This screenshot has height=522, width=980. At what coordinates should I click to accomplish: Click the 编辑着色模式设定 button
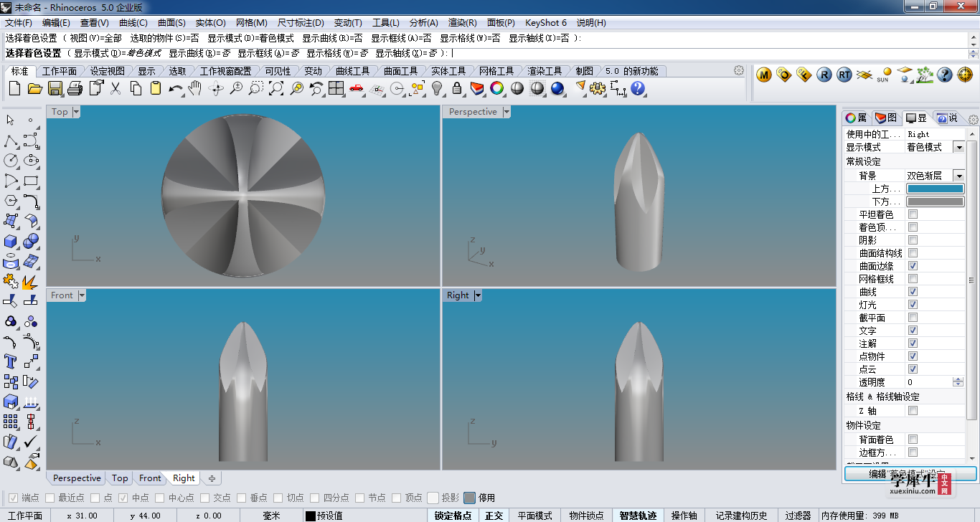pos(910,474)
